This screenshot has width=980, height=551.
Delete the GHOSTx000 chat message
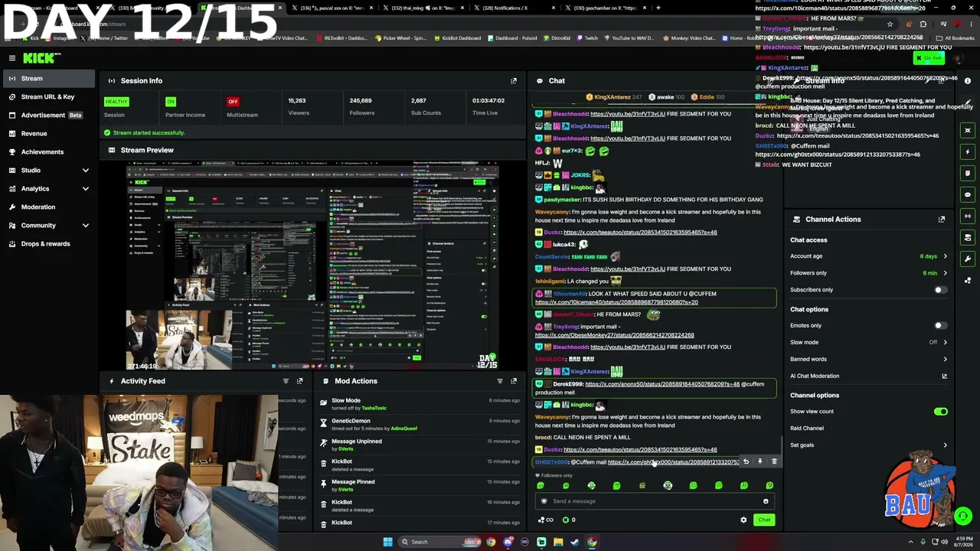pyautogui.click(x=774, y=462)
